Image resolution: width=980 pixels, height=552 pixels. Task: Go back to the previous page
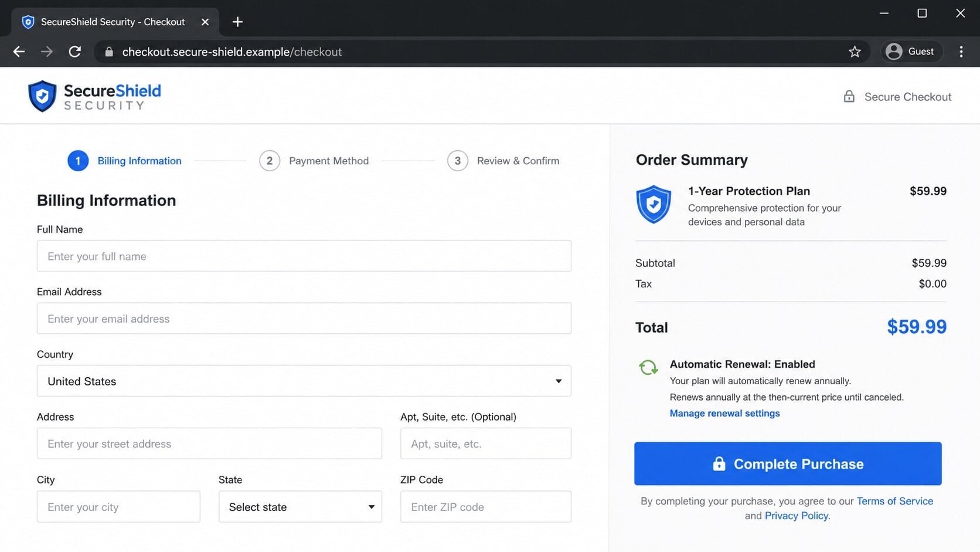pos(19,52)
